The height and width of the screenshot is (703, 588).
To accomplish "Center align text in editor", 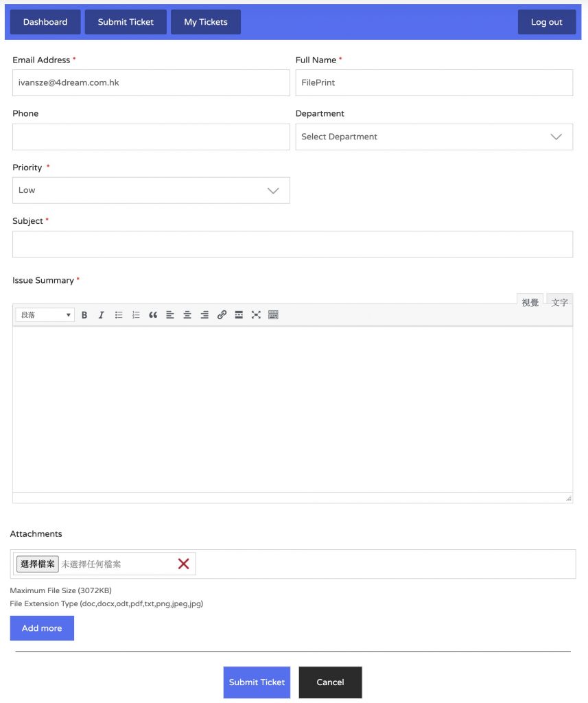I will click(187, 314).
